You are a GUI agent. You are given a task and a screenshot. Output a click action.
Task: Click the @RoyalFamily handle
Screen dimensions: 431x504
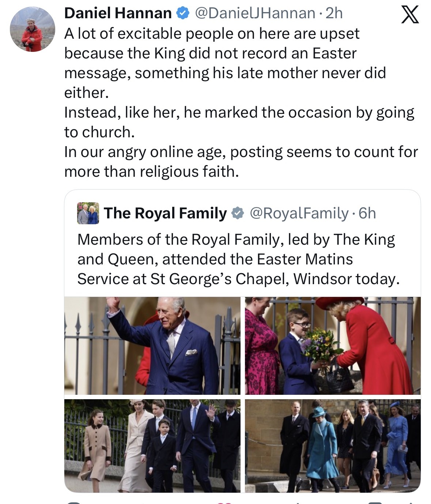(x=299, y=213)
